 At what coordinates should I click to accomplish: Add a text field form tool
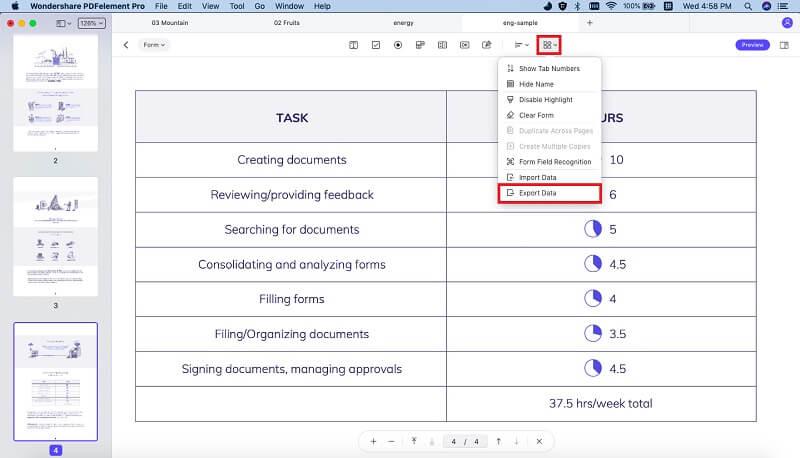353,45
